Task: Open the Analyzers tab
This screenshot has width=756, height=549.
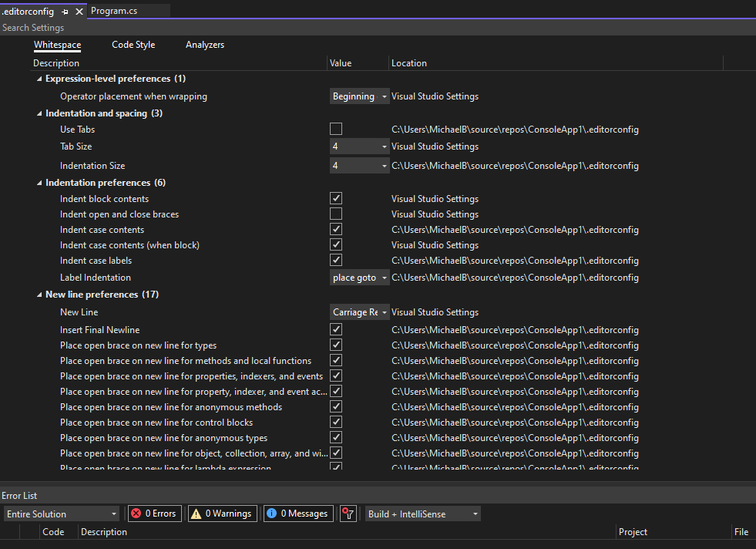Action: click(x=205, y=45)
